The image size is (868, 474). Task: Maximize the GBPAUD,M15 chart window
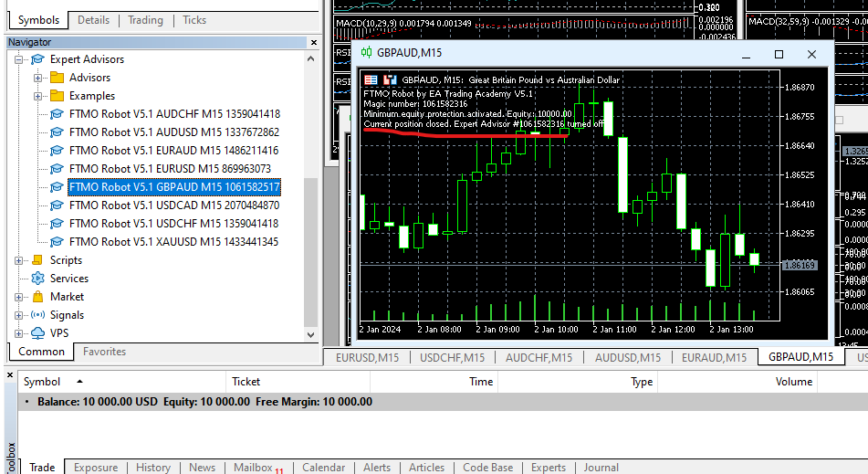point(779,54)
